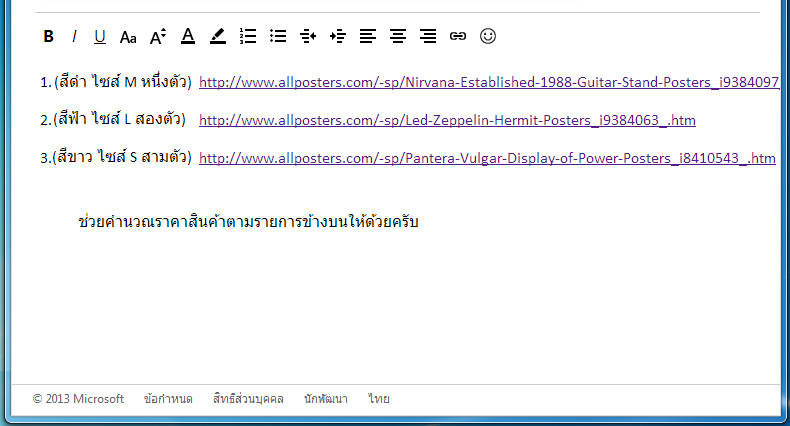Open the ไทย language link in footer
This screenshot has width=790, height=426.
click(378, 399)
